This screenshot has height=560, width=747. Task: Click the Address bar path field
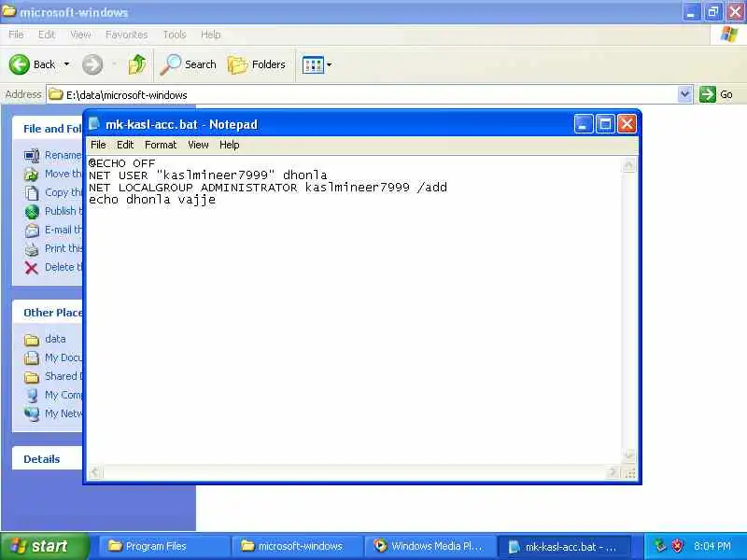click(362, 95)
